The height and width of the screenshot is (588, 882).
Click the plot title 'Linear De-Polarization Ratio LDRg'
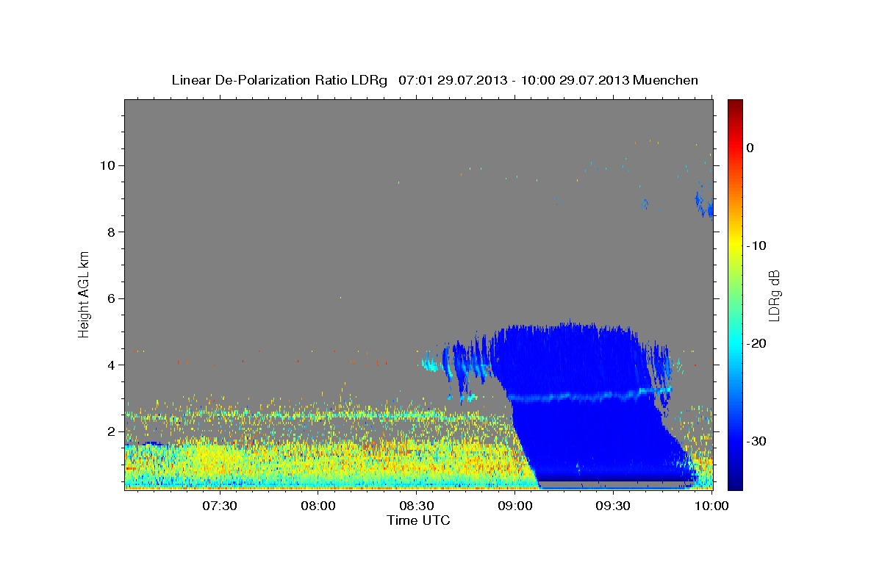(279, 80)
